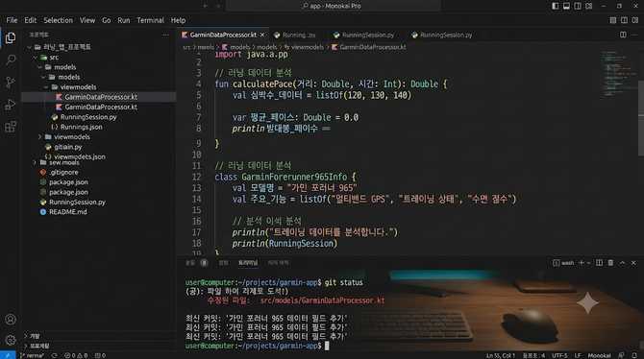Image resolution: width=644 pixels, height=359 pixels.
Task: Open the Extensions view
Action: pos(11,127)
